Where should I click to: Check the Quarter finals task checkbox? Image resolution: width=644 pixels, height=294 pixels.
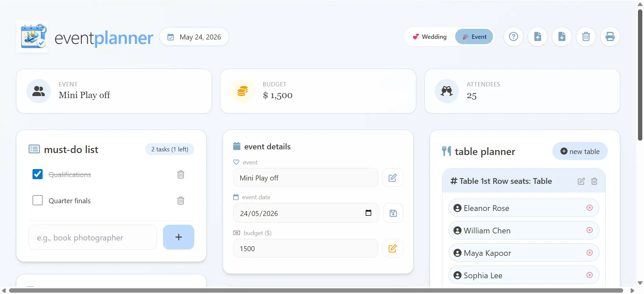tap(38, 200)
